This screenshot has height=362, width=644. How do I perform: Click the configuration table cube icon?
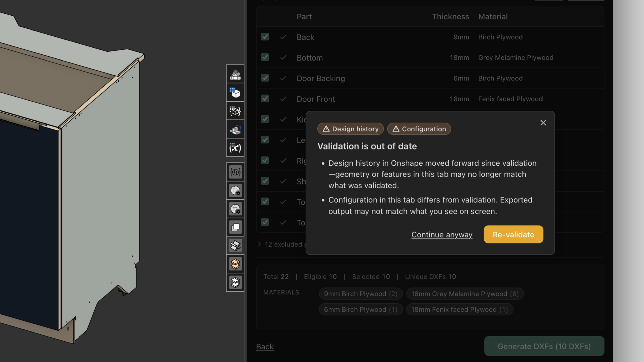235,93
